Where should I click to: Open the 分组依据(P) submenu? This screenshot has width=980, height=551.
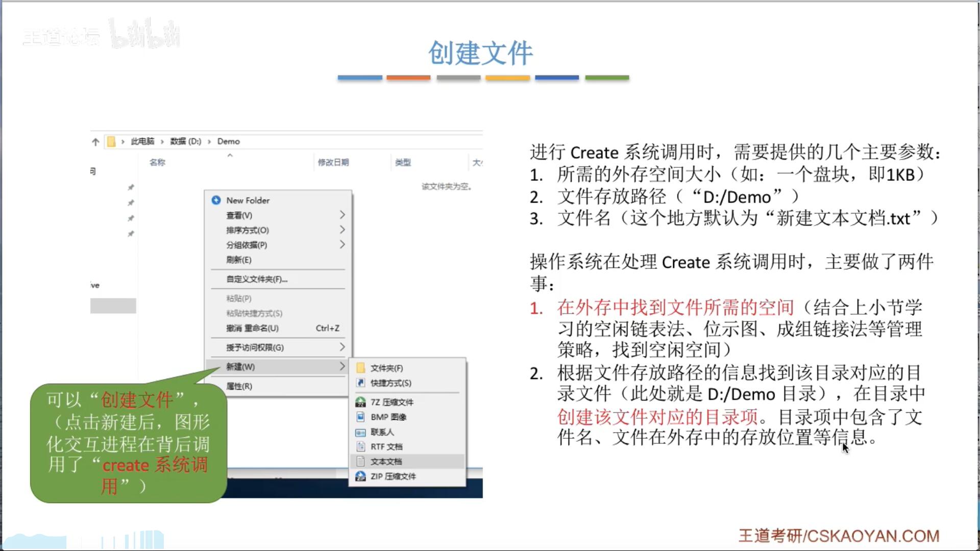point(278,245)
